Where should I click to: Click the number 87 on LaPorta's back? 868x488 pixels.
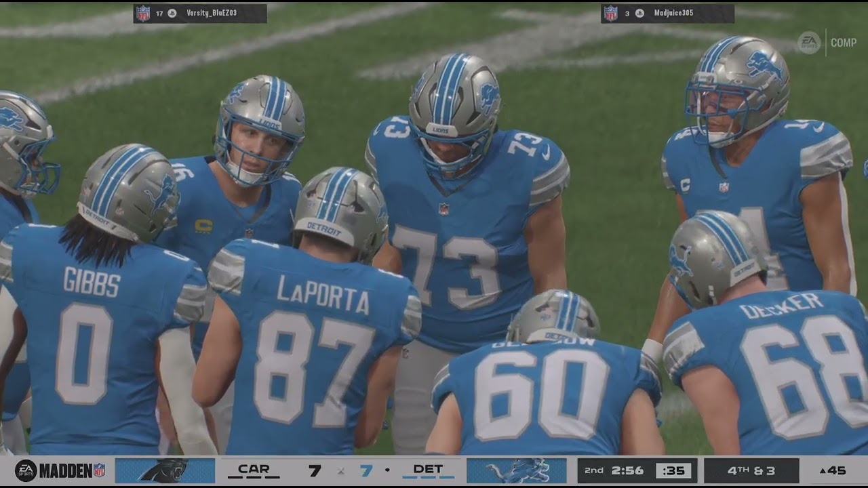(x=314, y=369)
